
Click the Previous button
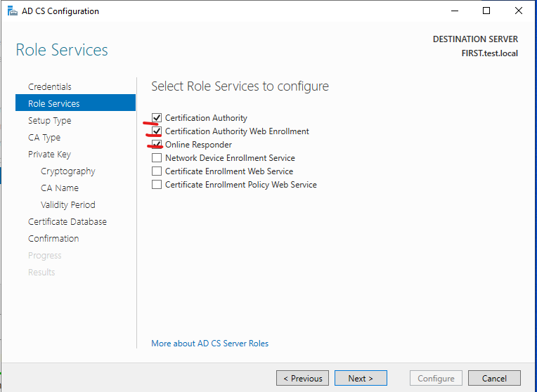pos(302,378)
